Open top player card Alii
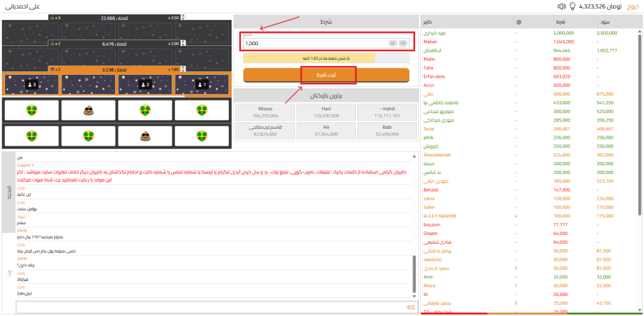The height and width of the screenshot is (316, 644). (x=326, y=131)
